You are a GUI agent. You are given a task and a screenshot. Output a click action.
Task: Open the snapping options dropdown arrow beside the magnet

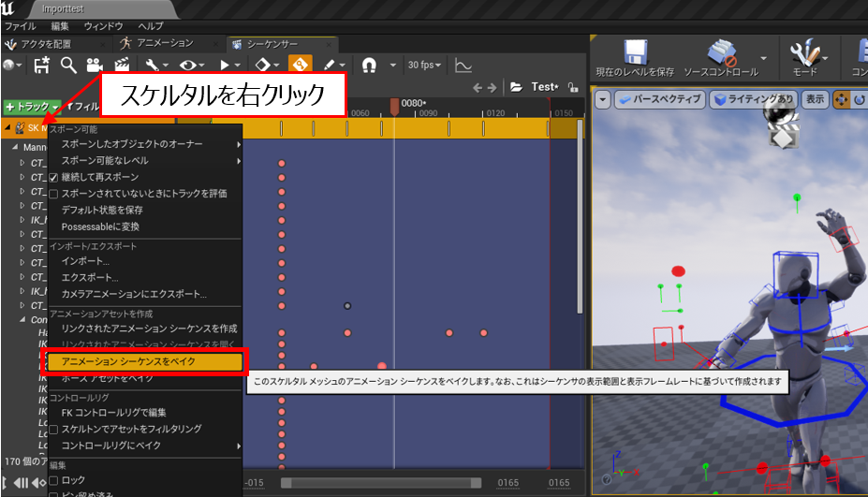tap(393, 66)
